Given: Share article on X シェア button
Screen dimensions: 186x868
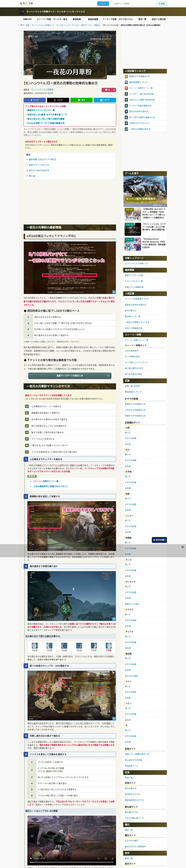Looking at the screenshot, I should (58, 100).
